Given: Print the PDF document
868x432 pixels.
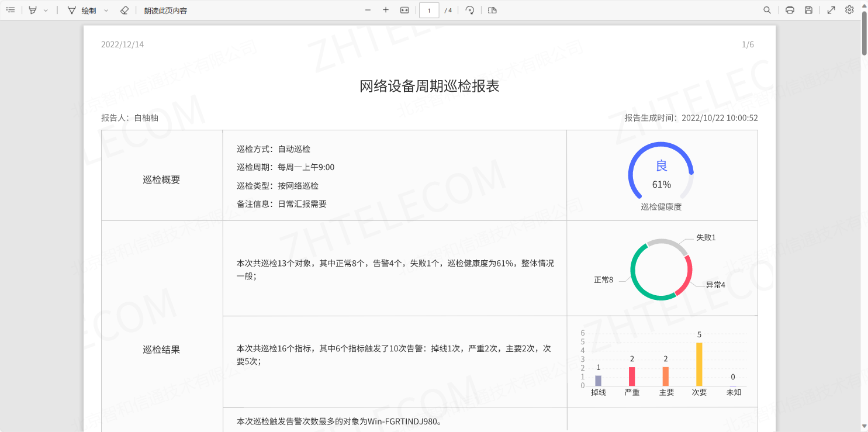Looking at the screenshot, I should [790, 10].
